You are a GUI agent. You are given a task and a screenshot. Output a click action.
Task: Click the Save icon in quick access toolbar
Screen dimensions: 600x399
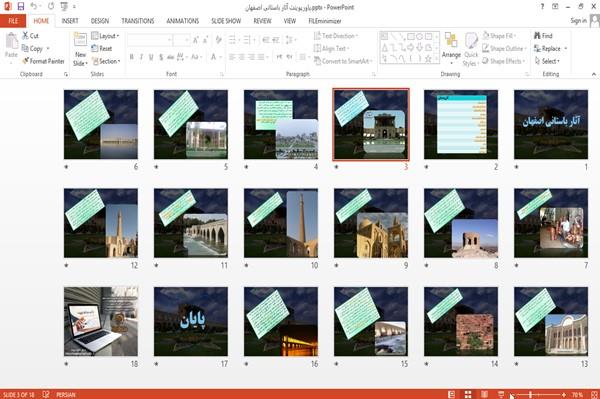pos(21,7)
